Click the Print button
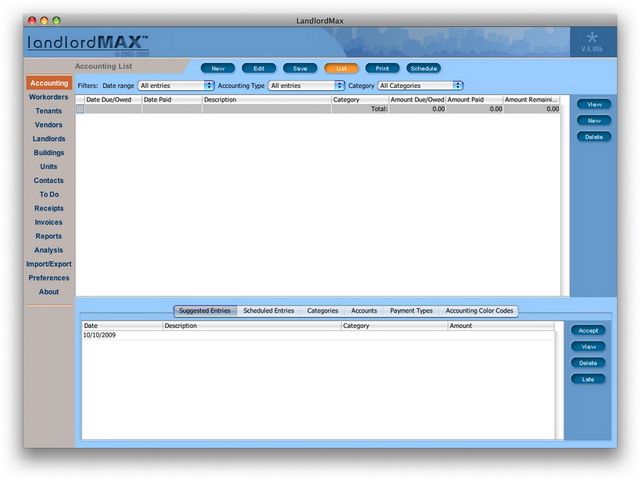 click(382, 69)
